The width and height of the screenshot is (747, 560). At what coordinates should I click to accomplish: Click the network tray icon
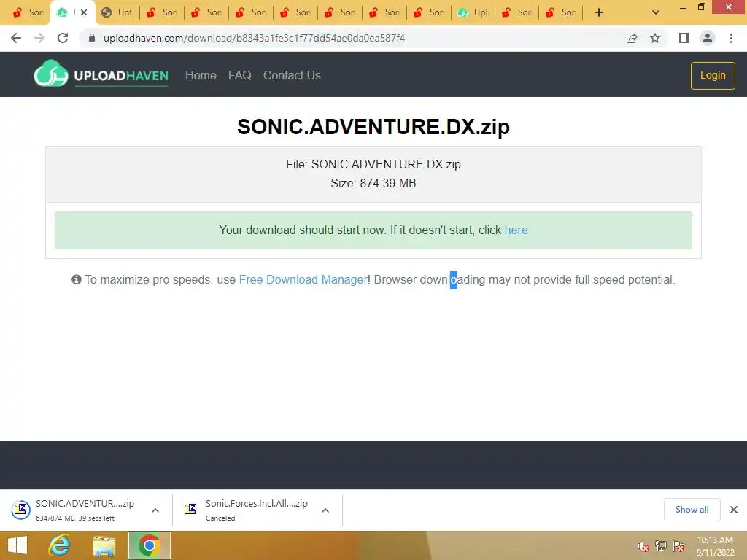coord(661,546)
